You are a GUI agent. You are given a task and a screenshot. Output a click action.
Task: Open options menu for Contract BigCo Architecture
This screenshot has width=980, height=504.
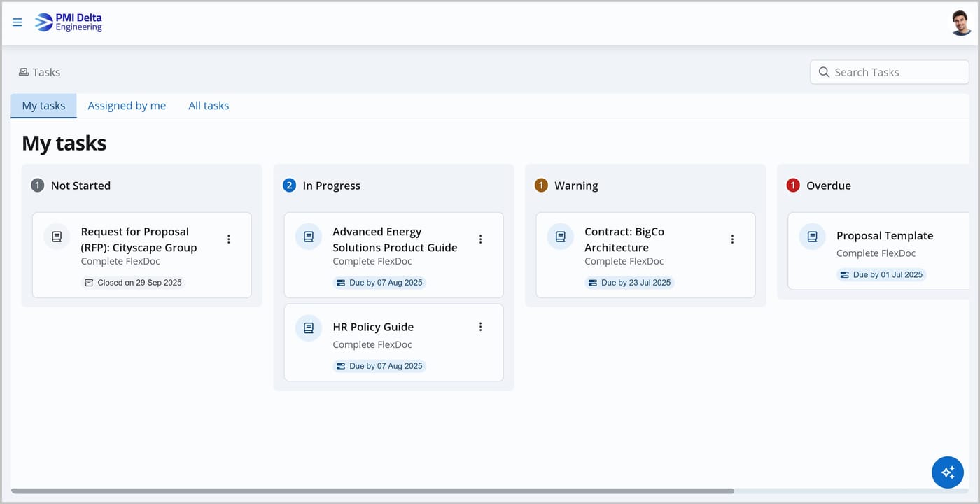(x=732, y=239)
